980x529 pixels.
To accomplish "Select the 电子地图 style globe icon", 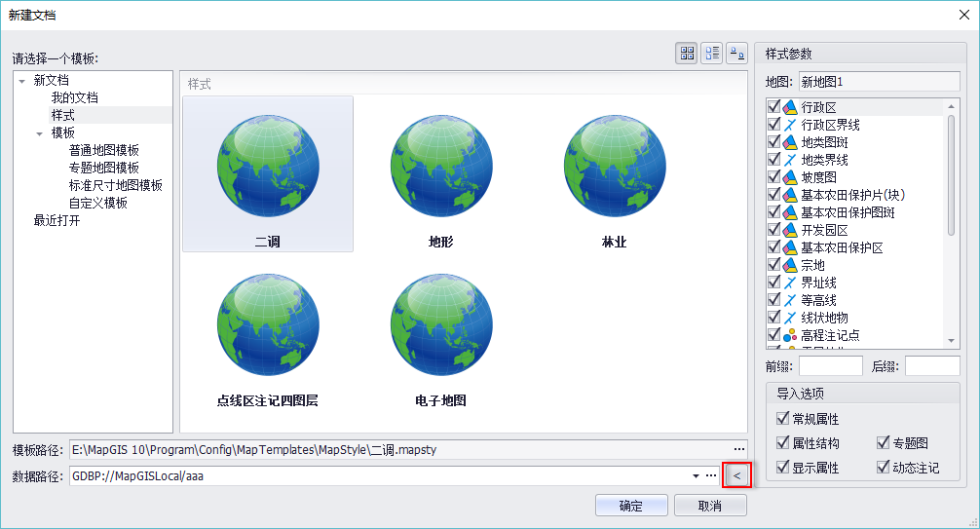I will (x=441, y=324).
